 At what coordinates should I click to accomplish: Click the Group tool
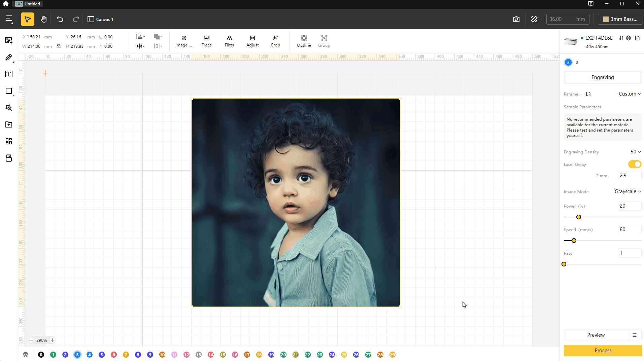(324, 41)
